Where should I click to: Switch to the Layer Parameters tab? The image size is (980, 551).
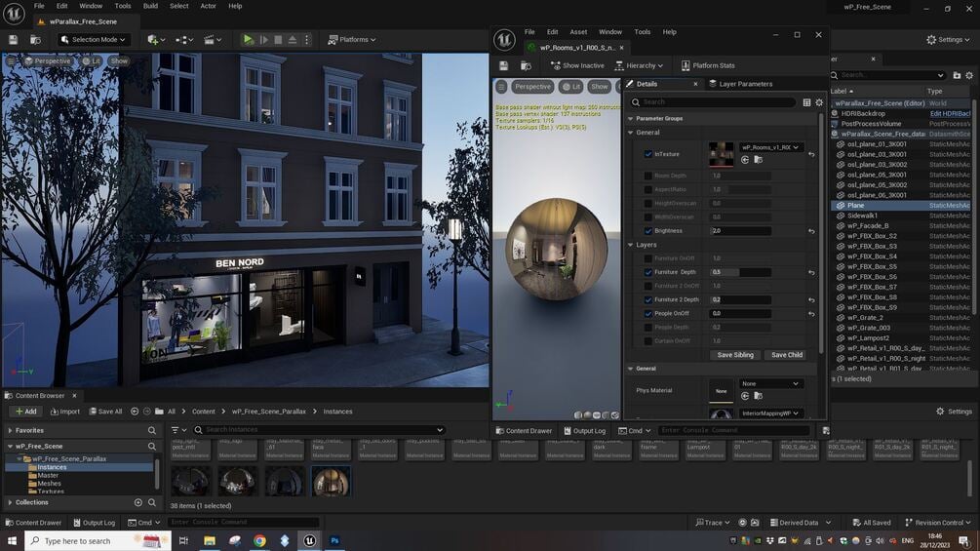click(x=745, y=84)
